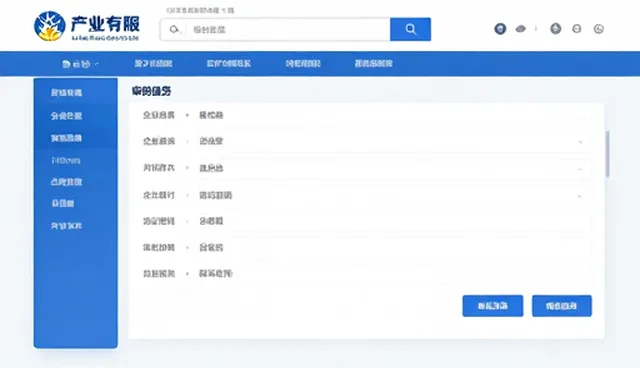Screen dimensions: 640x368
Task: Click the clock-like icon at header's far right
Action: pos(598,29)
